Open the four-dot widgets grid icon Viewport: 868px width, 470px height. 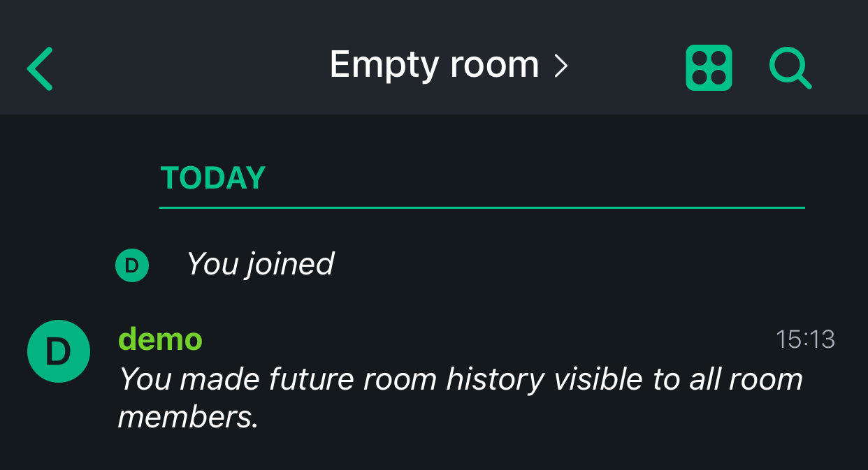(x=709, y=68)
